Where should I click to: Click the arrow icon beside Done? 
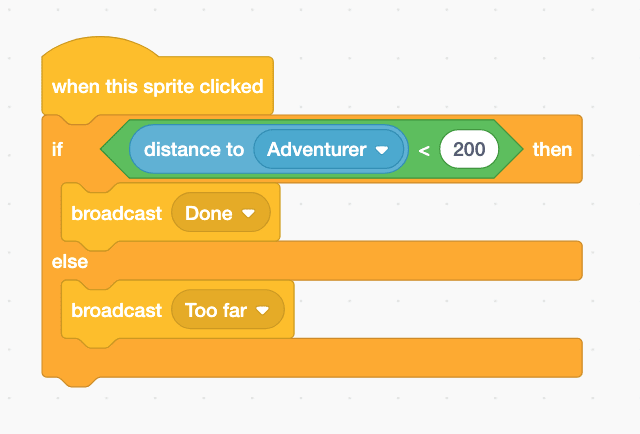pos(249,214)
